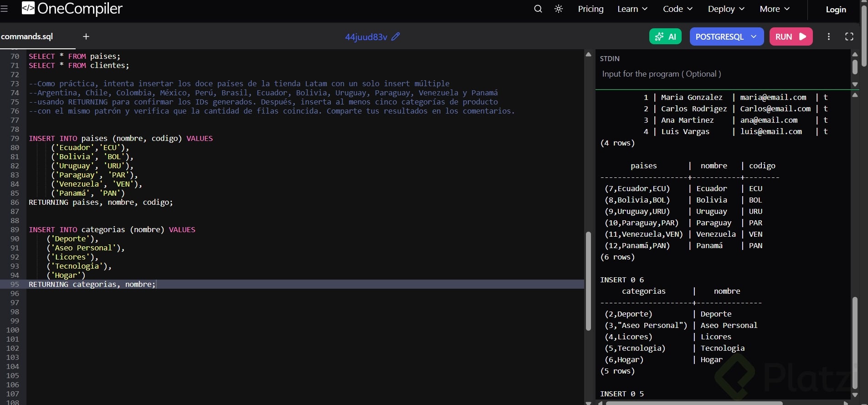Enter fullscreen mode with expand icon
This screenshot has width=868, height=405.
[x=849, y=36]
